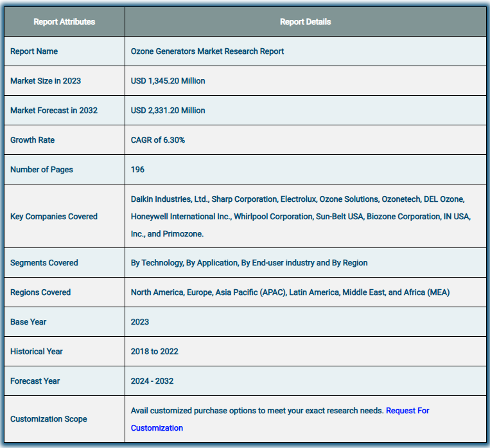Select the '2024 - 2032' value

tap(152, 381)
